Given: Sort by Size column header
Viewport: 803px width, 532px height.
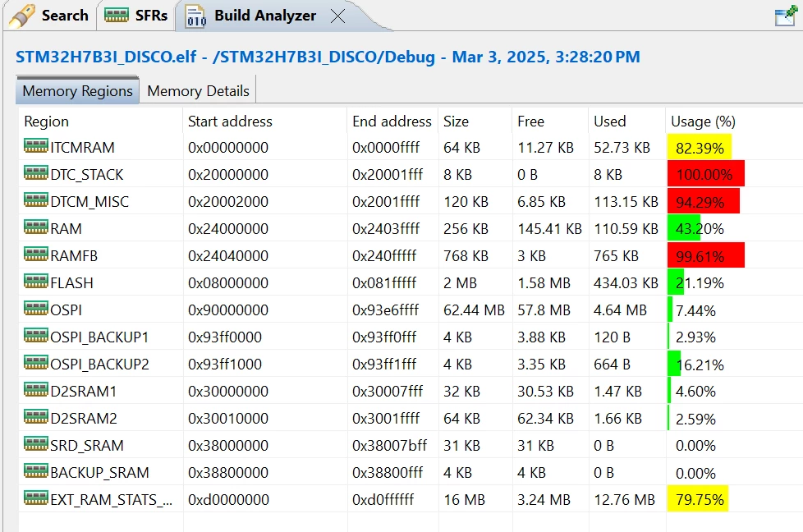Looking at the screenshot, I should click(x=456, y=122).
